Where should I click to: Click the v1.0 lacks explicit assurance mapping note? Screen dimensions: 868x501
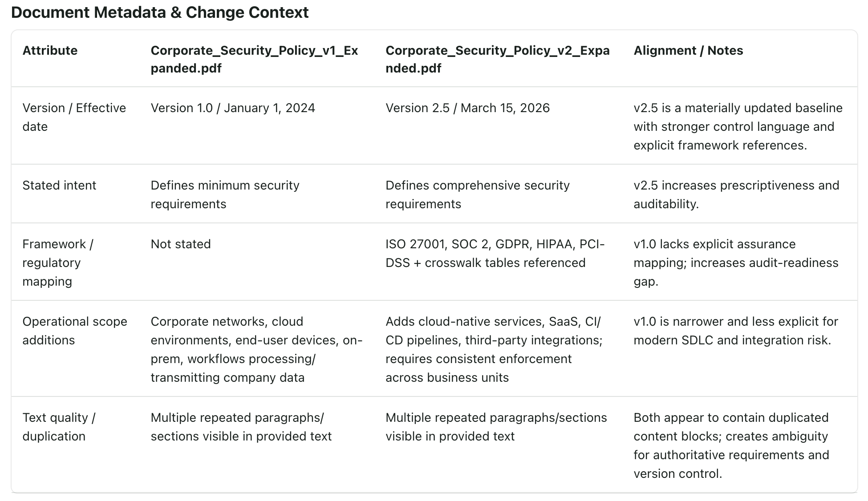pyautogui.click(x=736, y=263)
